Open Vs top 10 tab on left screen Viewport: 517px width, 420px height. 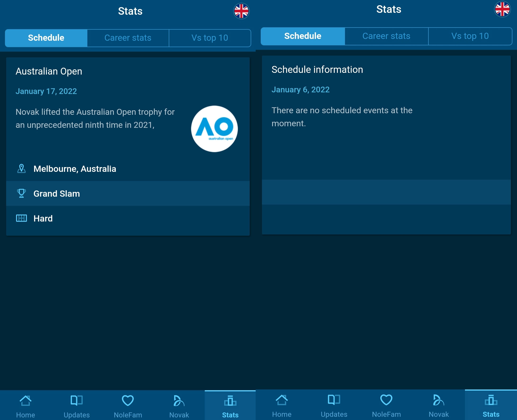point(210,38)
